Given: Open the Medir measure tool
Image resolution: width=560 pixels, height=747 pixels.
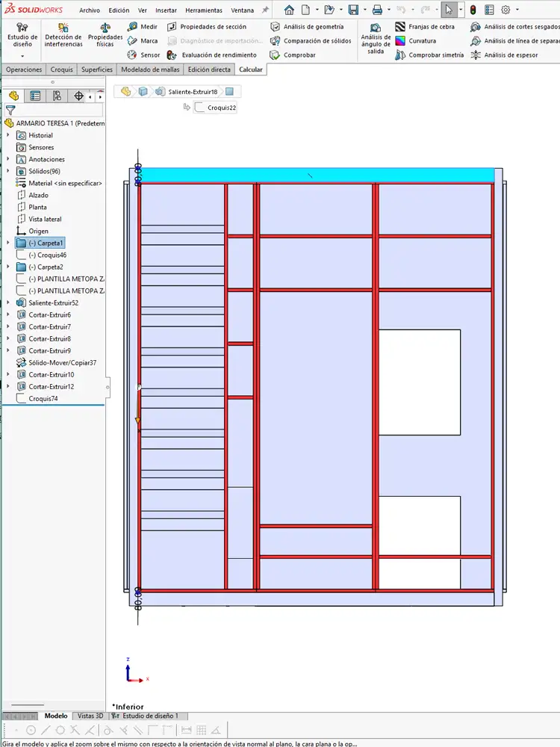Looking at the screenshot, I should pyautogui.click(x=143, y=27).
